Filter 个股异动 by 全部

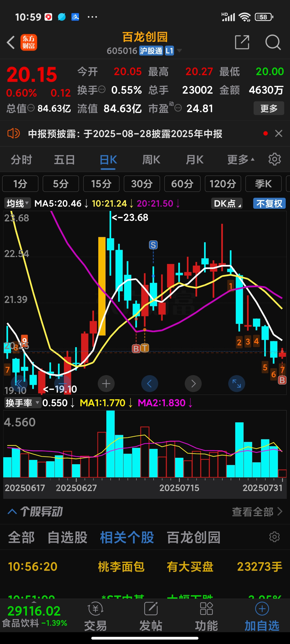coord(21,537)
